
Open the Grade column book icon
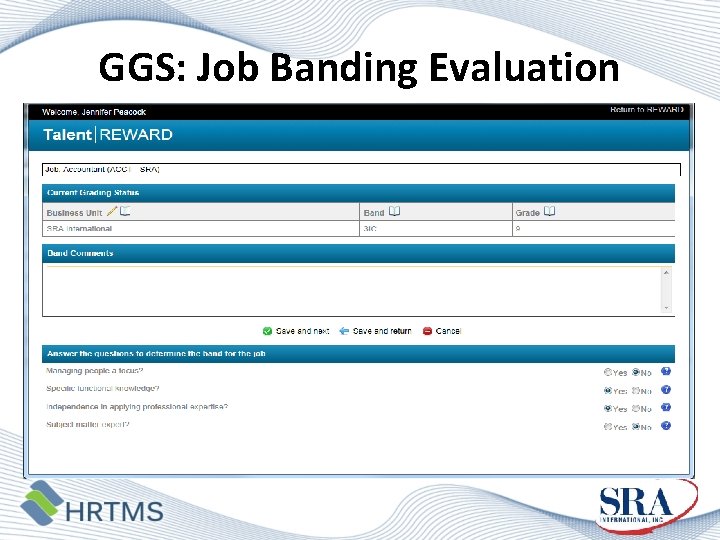coord(550,211)
